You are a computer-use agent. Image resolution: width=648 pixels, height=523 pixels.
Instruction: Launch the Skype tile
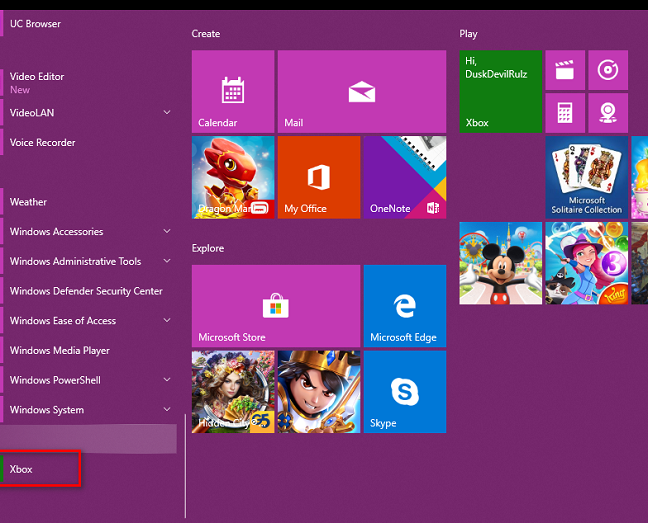click(405, 392)
